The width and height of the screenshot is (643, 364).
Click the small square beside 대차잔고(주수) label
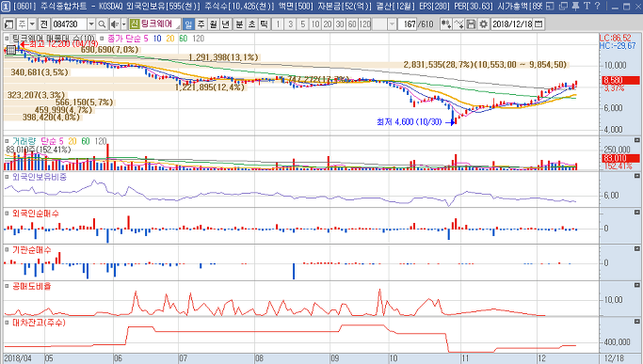(7, 323)
